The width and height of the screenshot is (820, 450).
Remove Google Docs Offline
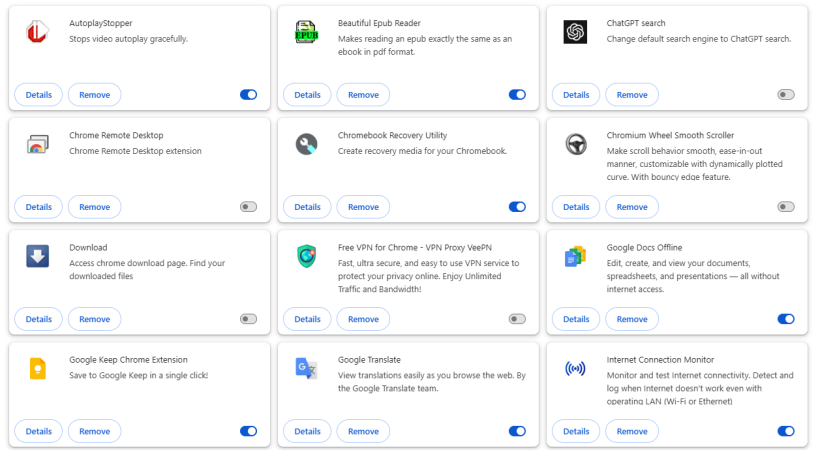pos(632,319)
